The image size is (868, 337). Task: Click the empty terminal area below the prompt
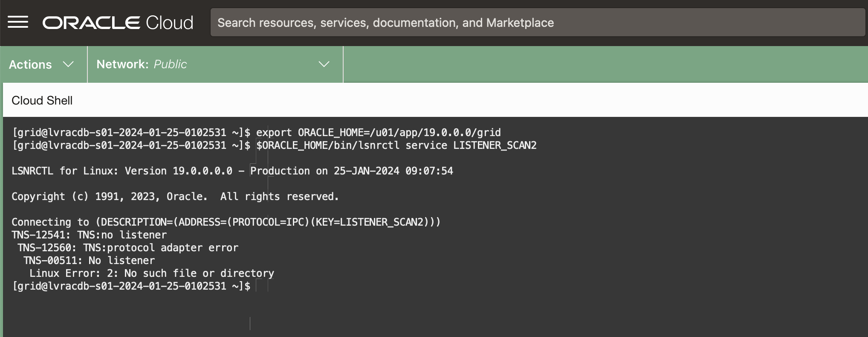coord(426,316)
